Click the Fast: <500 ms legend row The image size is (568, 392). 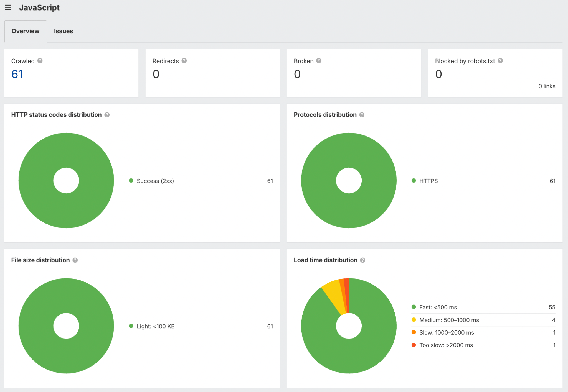tap(483, 307)
